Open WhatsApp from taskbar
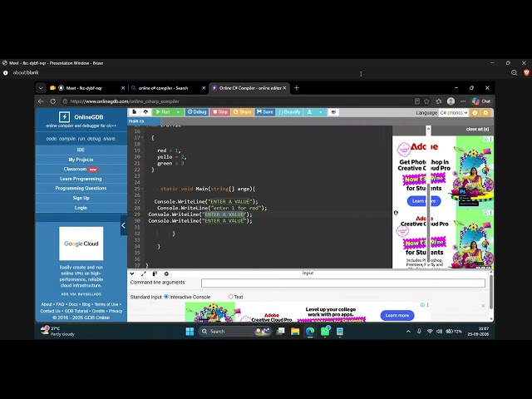 coord(325,331)
